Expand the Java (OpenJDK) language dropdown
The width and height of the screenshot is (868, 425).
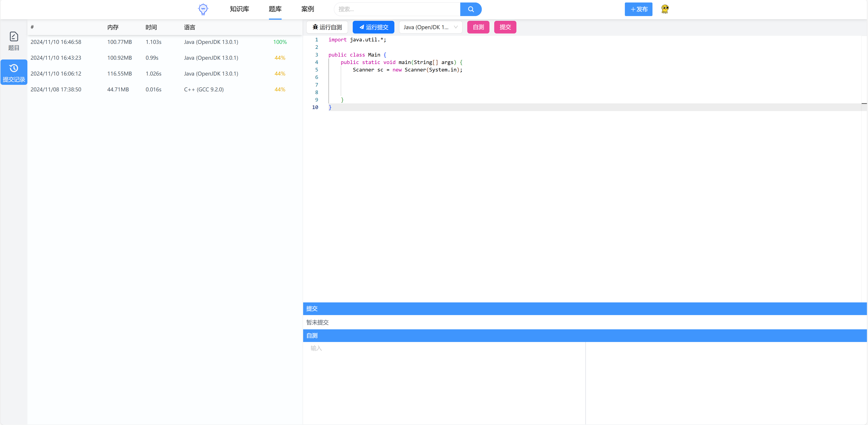tap(430, 27)
